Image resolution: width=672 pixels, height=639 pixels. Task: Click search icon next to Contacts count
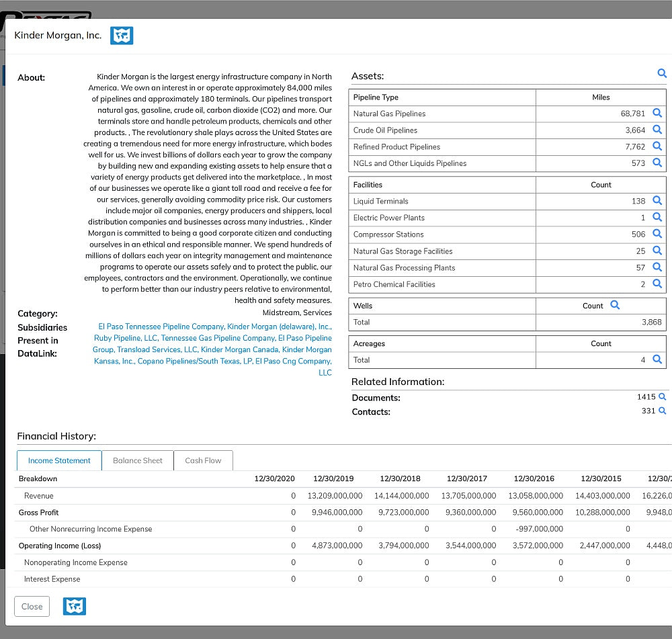(x=662, y=411)
